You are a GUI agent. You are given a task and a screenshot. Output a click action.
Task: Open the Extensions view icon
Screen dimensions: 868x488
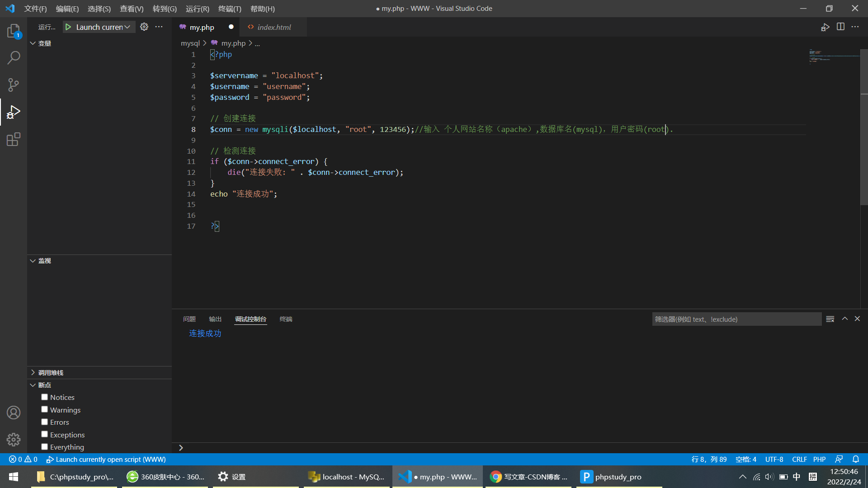(14, 139)
